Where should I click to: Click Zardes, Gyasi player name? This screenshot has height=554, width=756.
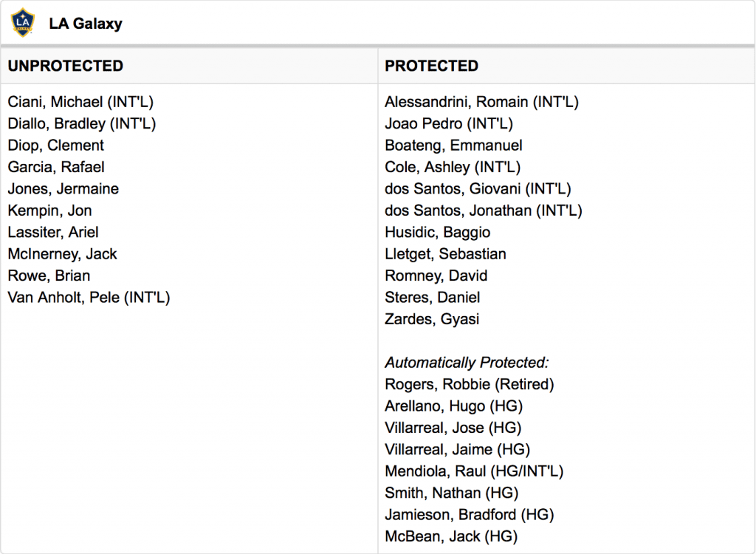pyautogui.click(x=432, y=319)
